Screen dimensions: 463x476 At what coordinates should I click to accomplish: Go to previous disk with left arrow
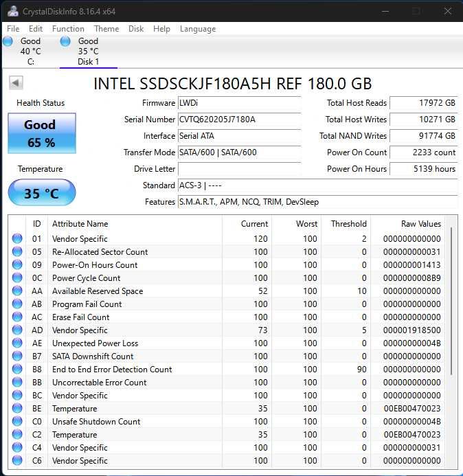tap(16, 82)
